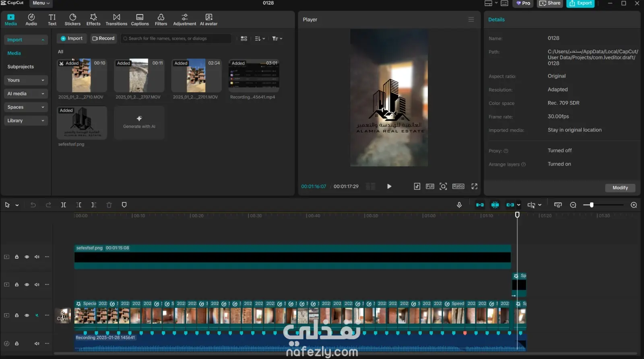Select the Recording..45641.mp4 thumbnail

(254, 76)
